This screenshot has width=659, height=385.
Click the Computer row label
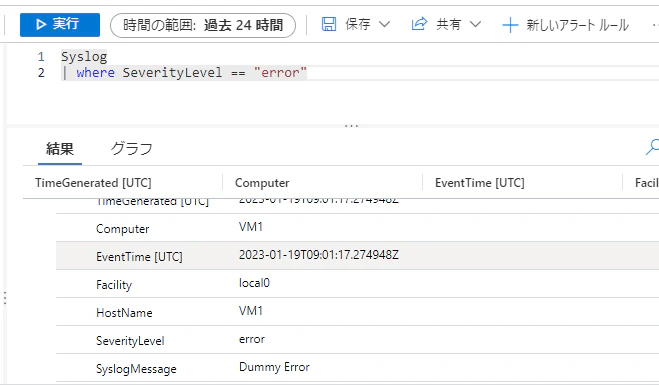[122, 229]
